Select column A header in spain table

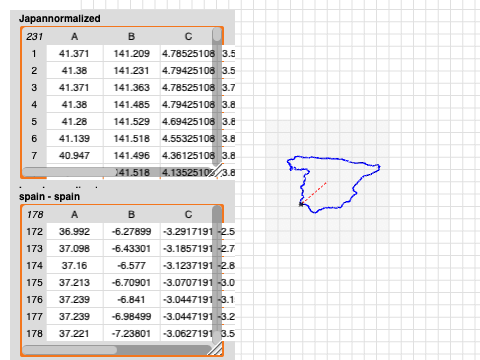[x=75, y=214]
